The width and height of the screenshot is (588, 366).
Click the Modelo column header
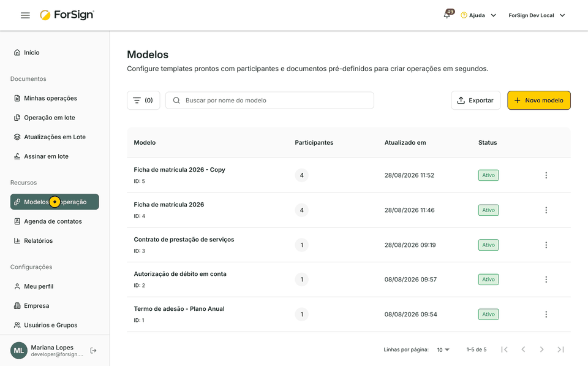145,143
